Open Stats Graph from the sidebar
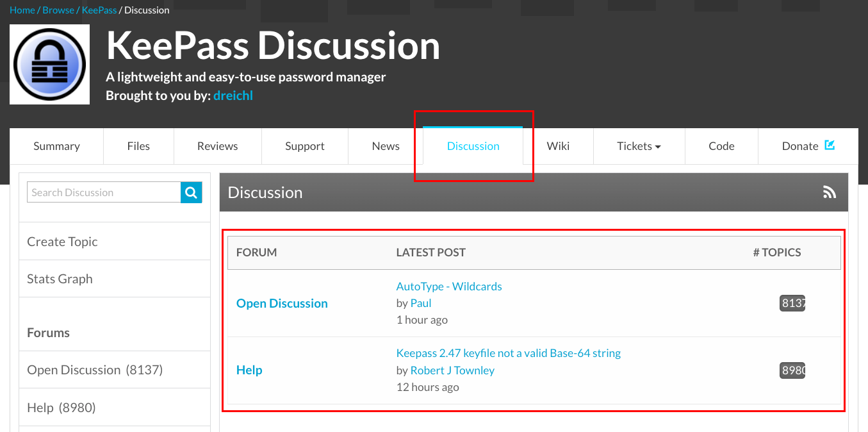The height and width of the screenshot is (432, 868). click(60, 279)
